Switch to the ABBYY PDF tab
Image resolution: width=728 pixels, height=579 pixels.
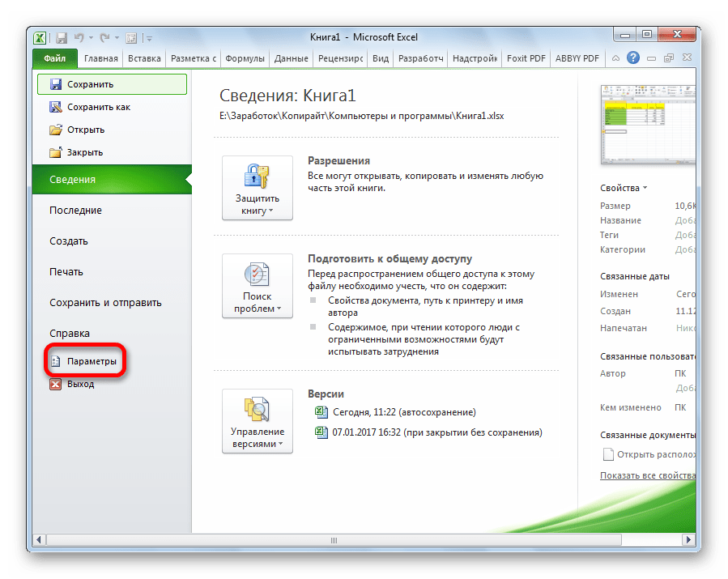coord(577,58)
